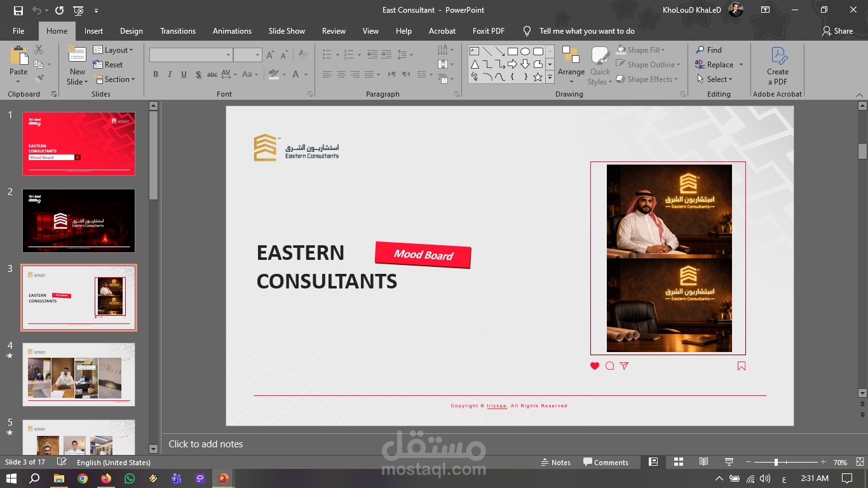This screenshot has height=488, width=868.
Task: Open WhatsApp from the taskbar
Action: 130,478
